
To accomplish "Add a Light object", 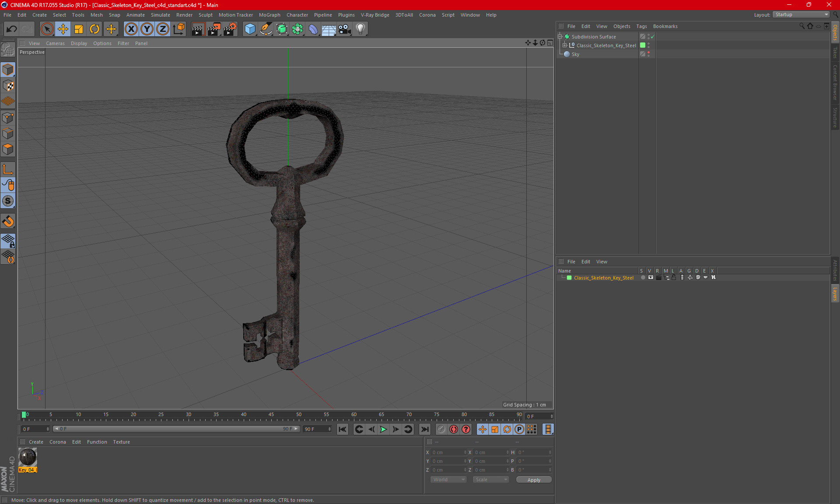I will pyautogui.click(x=360, y=29).
